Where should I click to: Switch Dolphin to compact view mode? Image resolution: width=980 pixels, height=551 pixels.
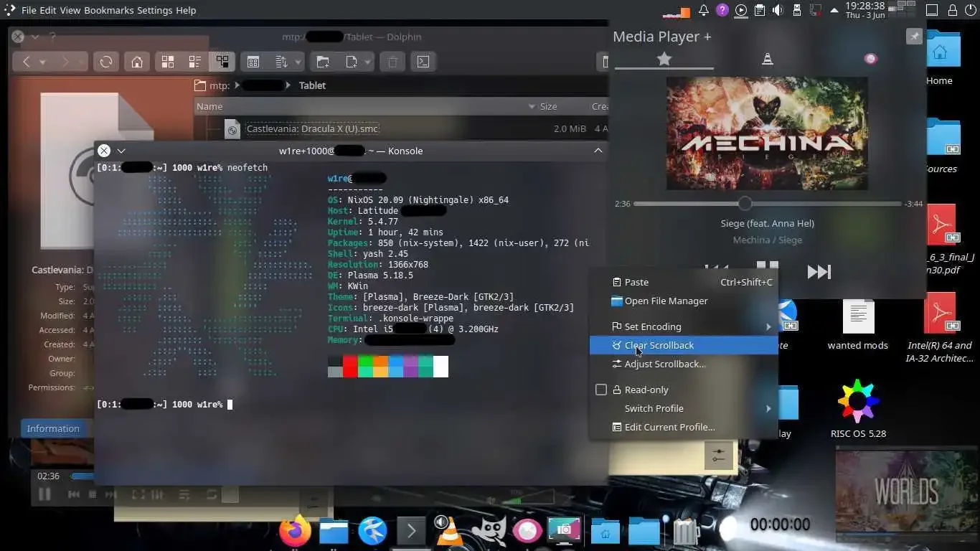pyautogui.click(x=194, y=62)
